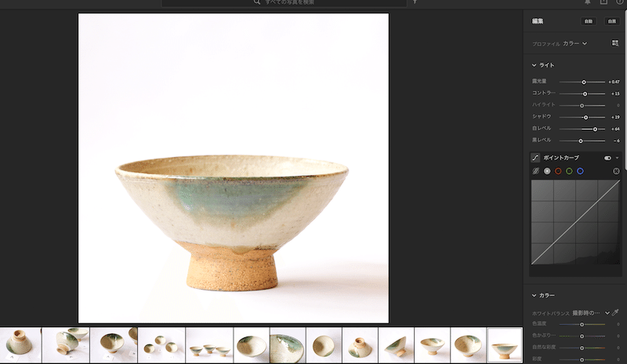Screen dimensions: 627x364
Task: Click inside the tone curve graph
Action: (575, 222)
